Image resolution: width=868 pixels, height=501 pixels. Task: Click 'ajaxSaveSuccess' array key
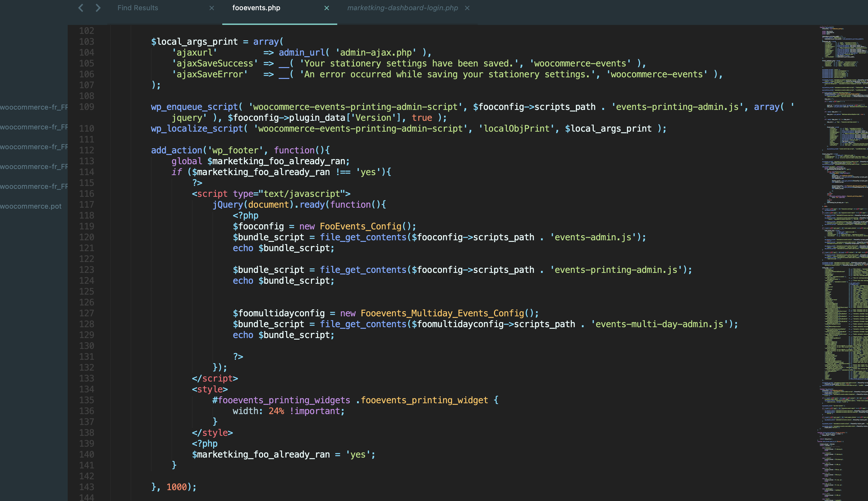click(x=215, y=63)
